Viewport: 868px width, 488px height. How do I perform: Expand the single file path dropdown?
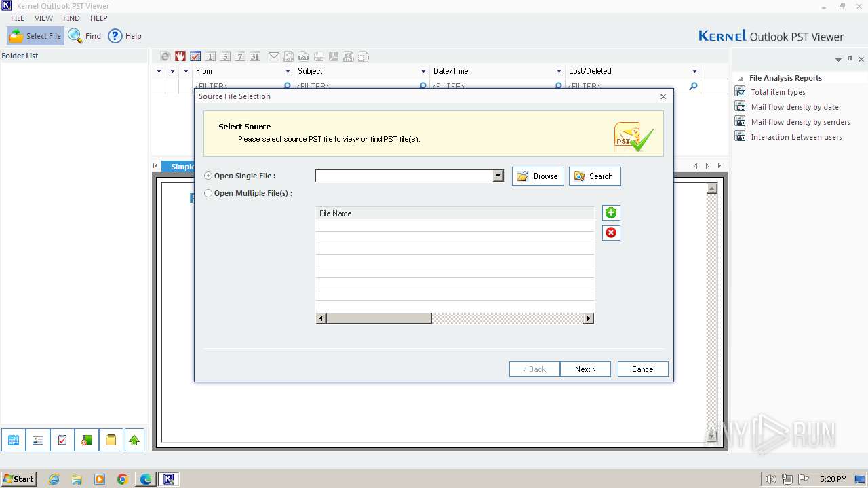click(x=498, y=176)
